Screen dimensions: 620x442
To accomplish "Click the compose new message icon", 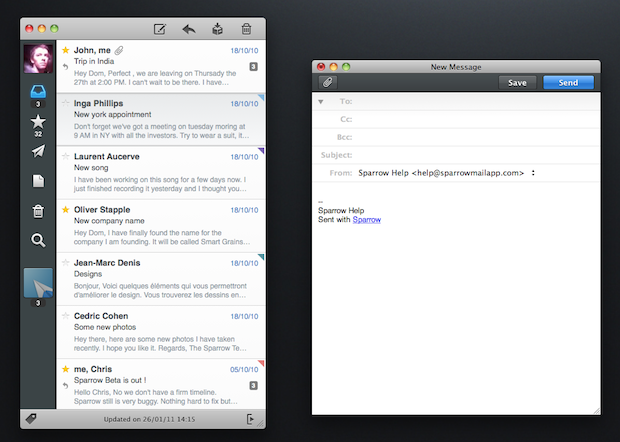I will (x=159, y=29).
